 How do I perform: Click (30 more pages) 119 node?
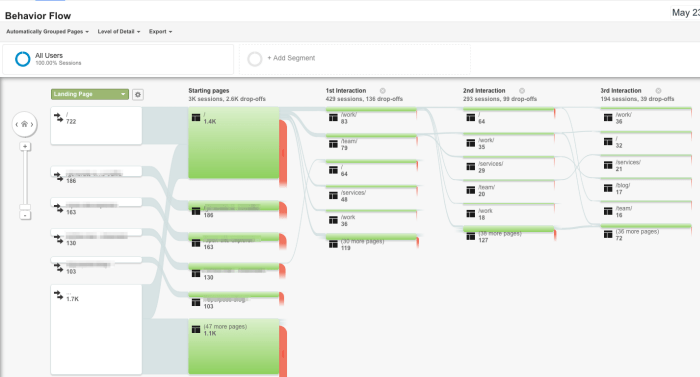pos(371,243)
